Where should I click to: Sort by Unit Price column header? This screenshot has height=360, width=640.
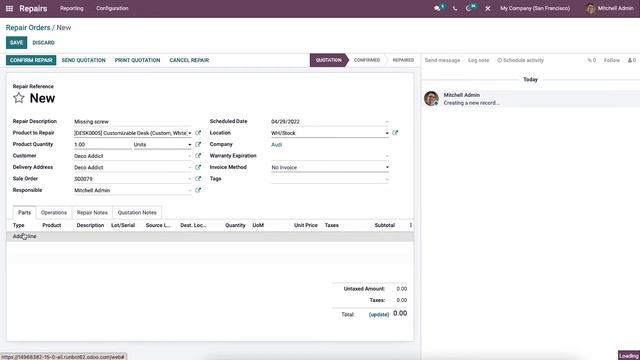click(x=306, y=225)
